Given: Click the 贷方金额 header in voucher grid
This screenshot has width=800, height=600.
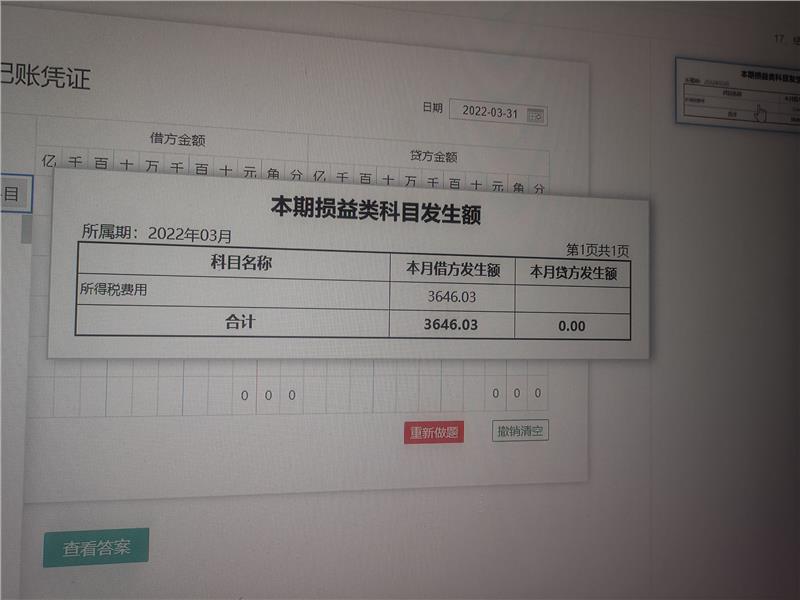Looking at the screenshot, I should pyautogui.click(x=433, y=156).
